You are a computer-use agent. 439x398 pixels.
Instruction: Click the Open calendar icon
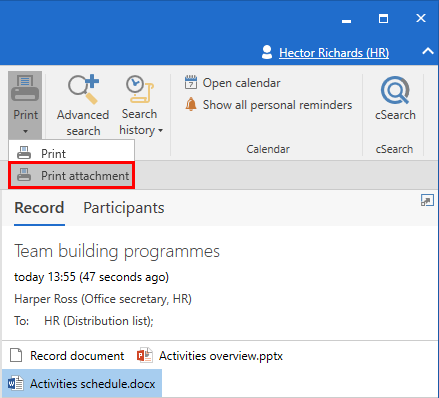click(191, 83)
